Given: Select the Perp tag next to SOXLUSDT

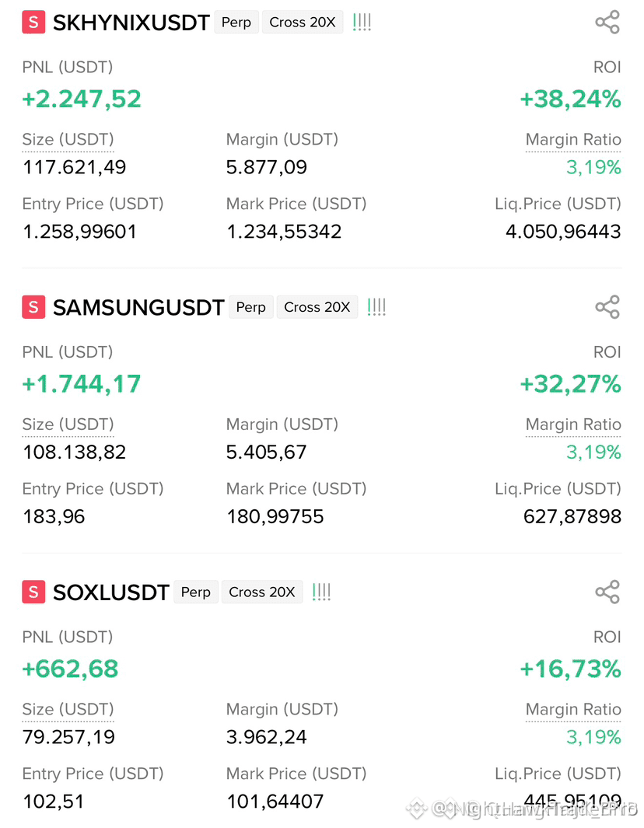Looking at the screenshot, I should click(195, 592).
